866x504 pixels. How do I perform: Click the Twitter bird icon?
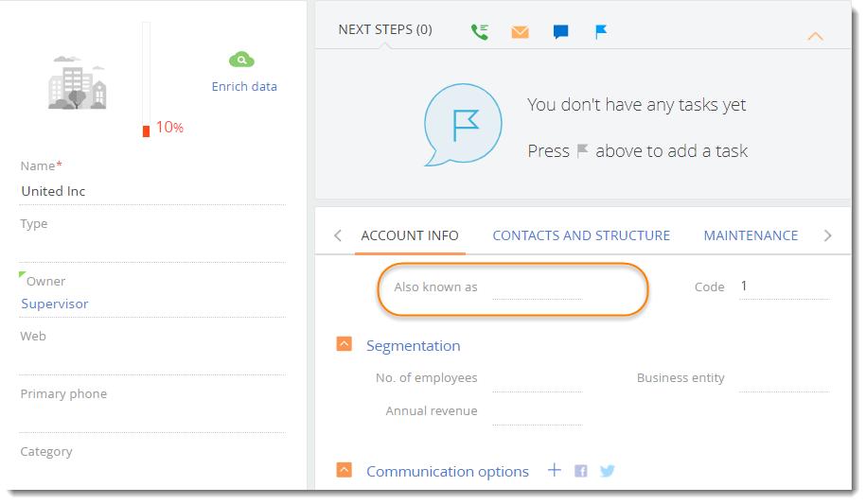coord(607,471)
